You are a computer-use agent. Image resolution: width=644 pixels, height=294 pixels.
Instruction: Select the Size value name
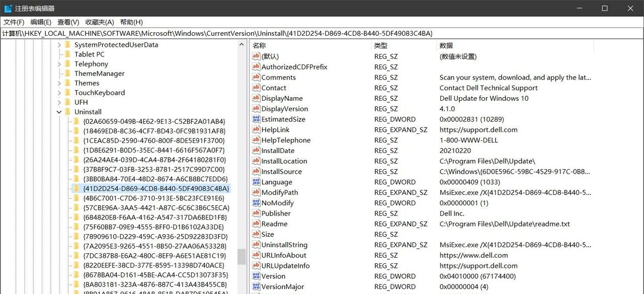point(268,235)
